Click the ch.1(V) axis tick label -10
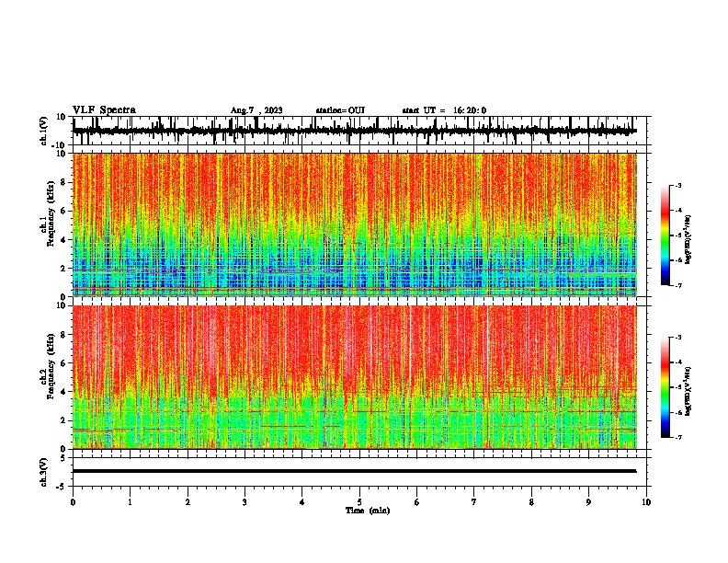 click(60, 145)
